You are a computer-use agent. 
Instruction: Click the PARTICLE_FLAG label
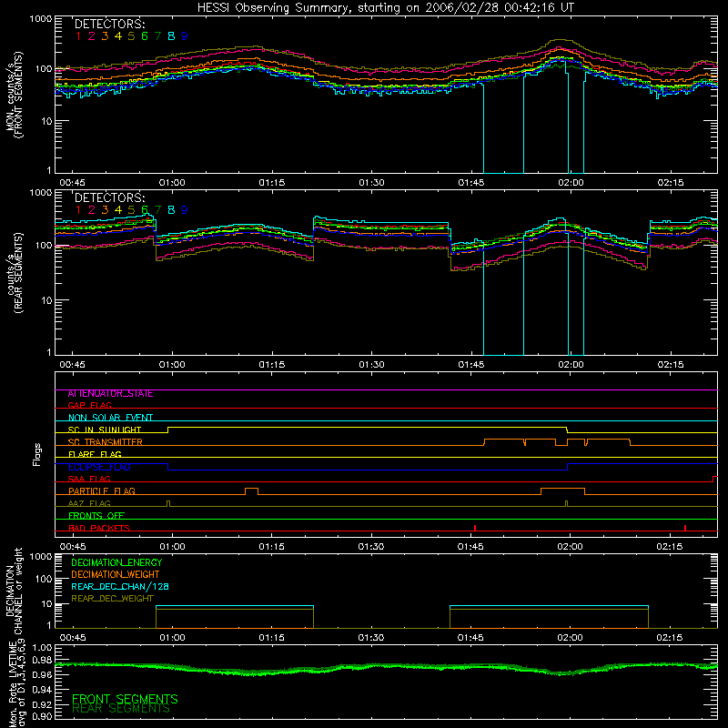[102, 491]
